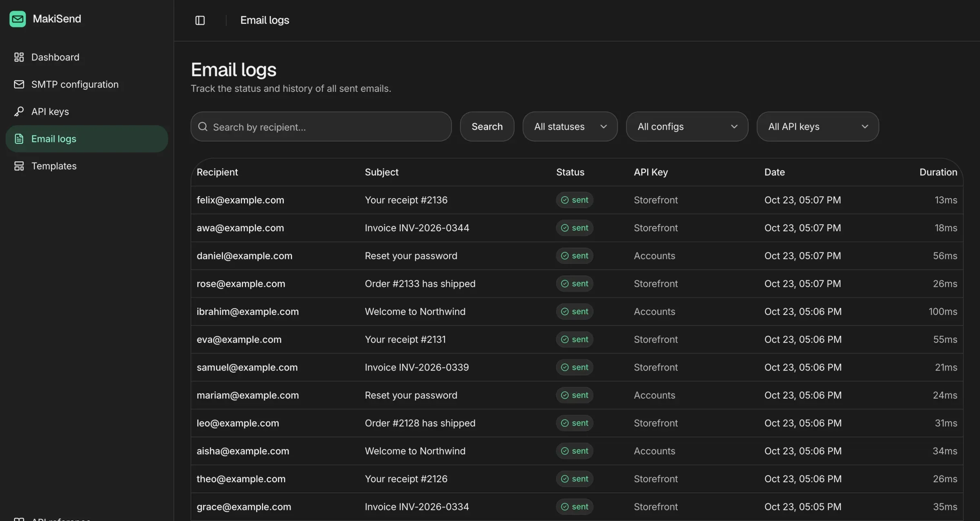Click 26ms duration in theo@example.com row
Viewport: 980px width, 521px height.
click(945, 479)
